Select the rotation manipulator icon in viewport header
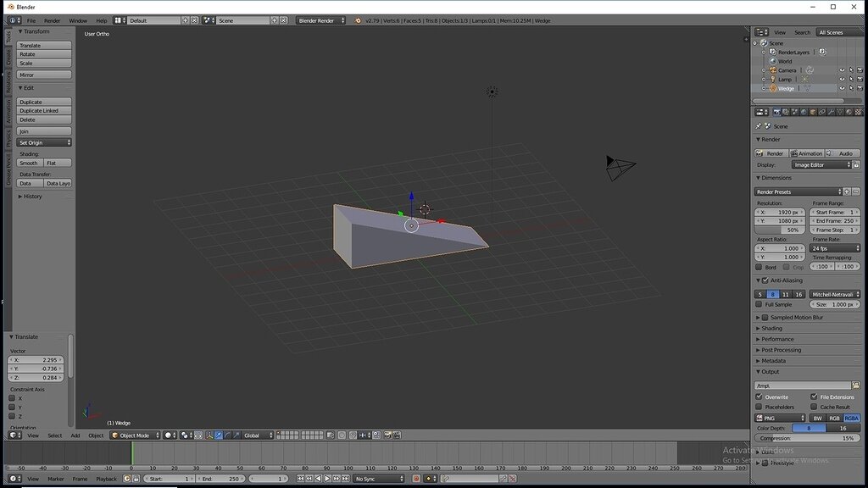Viewport: 868px width, 488px height. pyautogui.click(x=226, y=435)
